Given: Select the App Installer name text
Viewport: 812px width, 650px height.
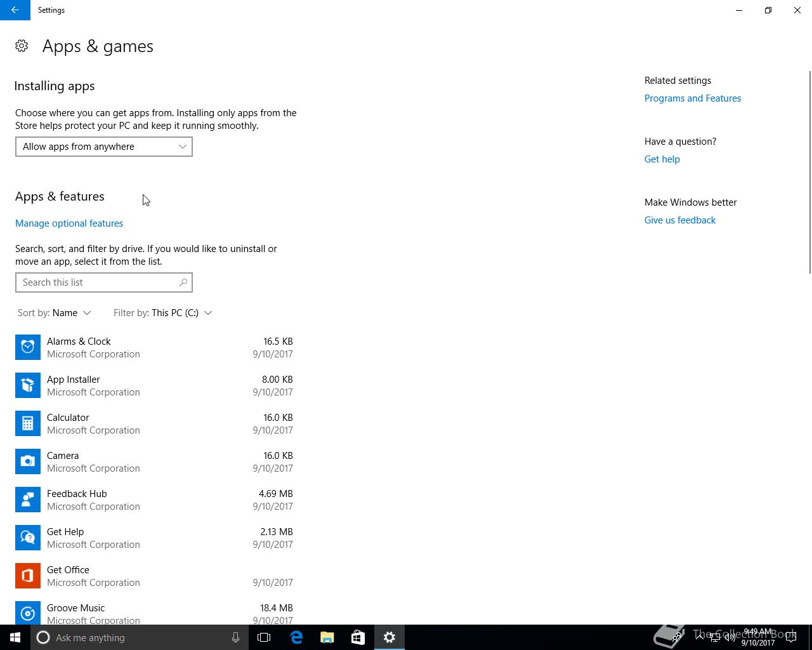Looking at the screenshot, I should tap(74, 380).
